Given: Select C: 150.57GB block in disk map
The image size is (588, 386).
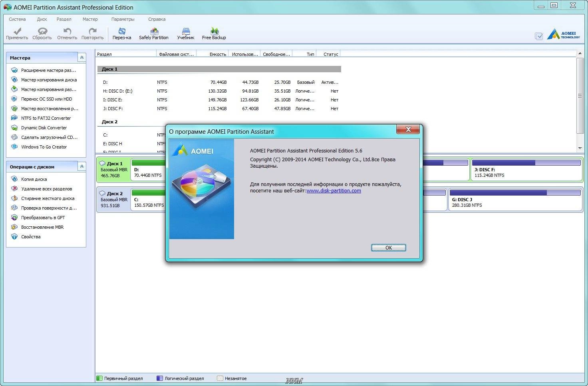Looking at the screenshot, I should [148, 199].
